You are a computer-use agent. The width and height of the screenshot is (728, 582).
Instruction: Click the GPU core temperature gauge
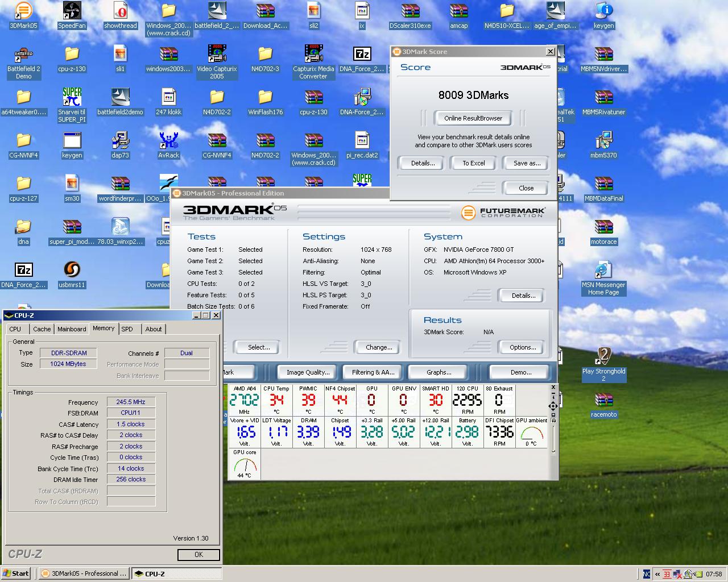[x=245, y=464]
